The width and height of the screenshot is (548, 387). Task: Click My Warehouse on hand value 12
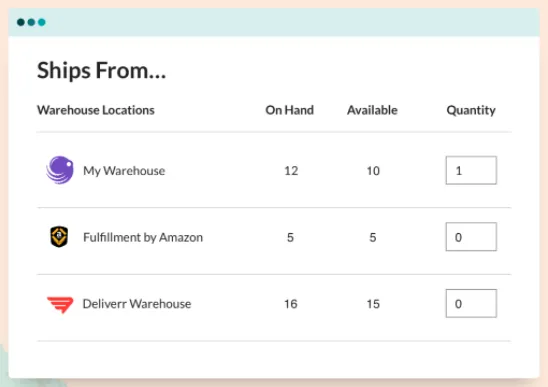click(x=291, y=171)
